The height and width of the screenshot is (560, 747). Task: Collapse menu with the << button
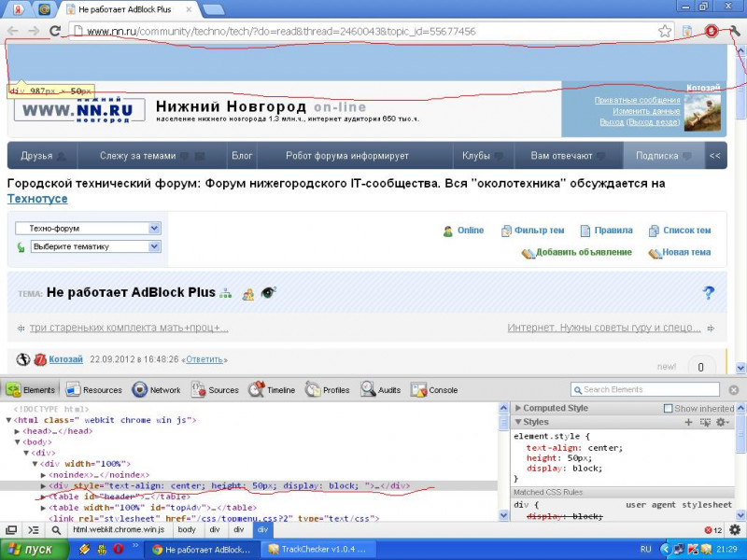[x=715, y=155]
